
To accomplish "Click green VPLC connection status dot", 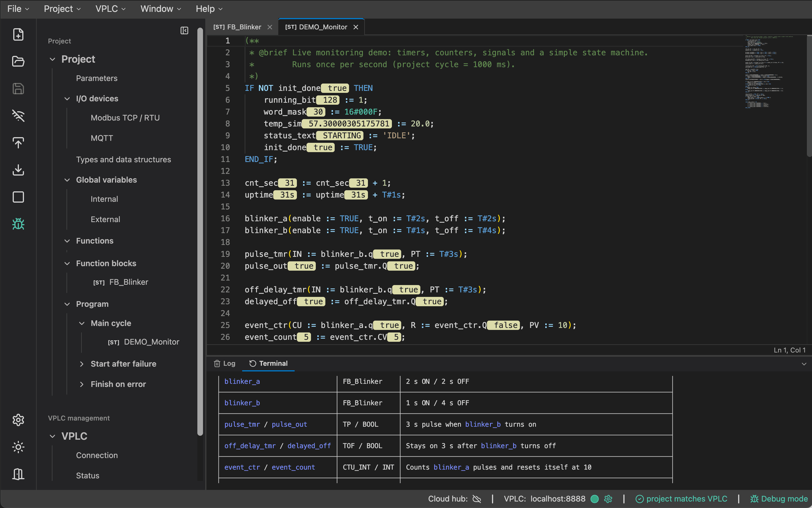I will (595, 499).
